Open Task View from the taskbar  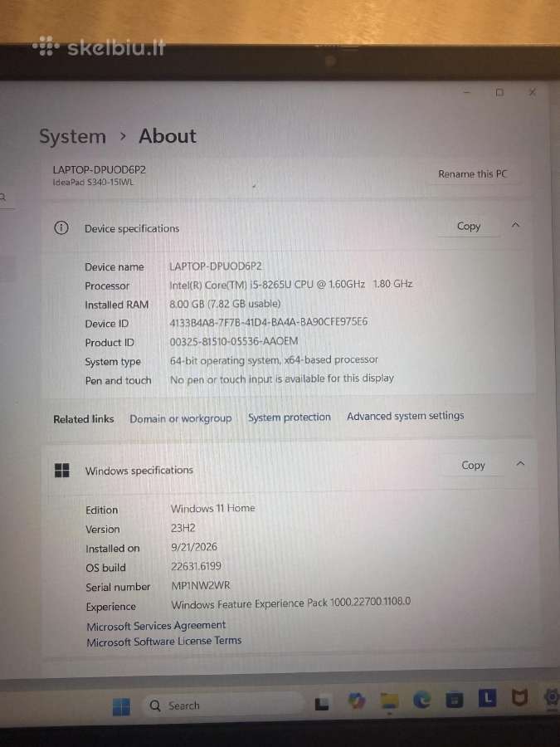tap(322, 704)
